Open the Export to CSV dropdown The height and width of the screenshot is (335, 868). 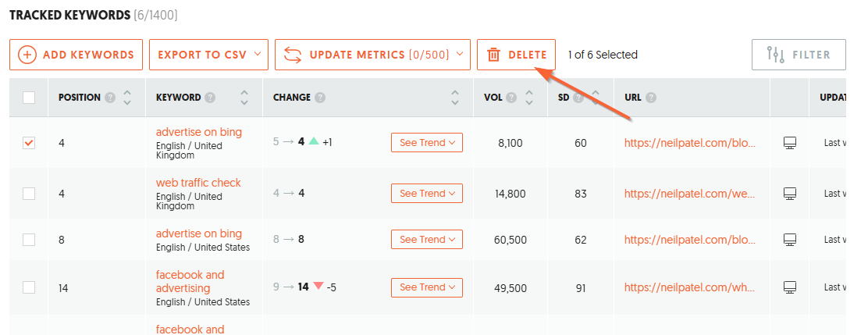pyautogui.click(x=208, y=55)
